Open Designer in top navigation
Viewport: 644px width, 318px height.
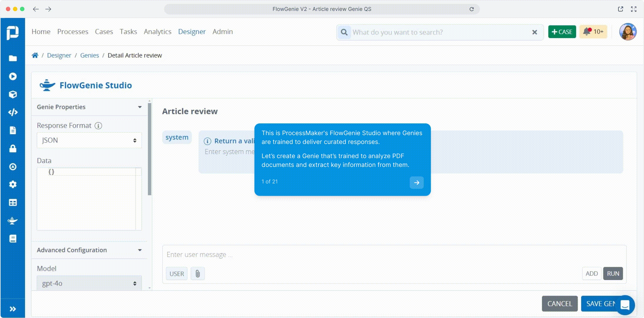point(192,32)
